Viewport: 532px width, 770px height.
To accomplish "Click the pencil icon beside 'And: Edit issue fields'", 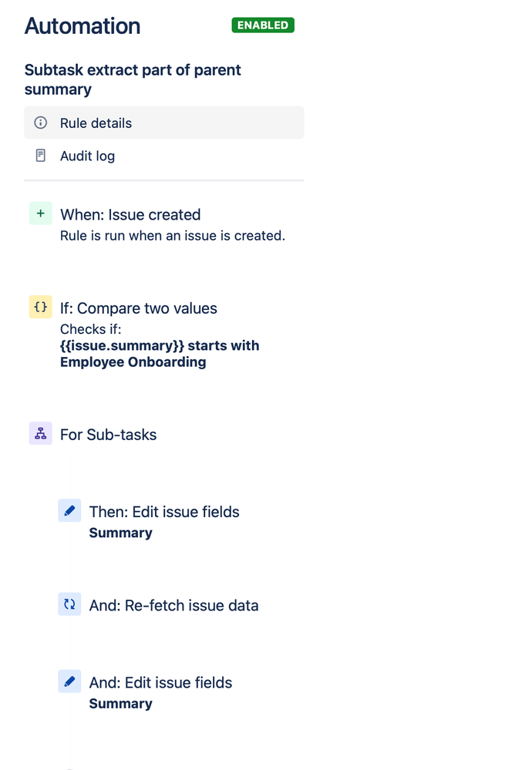I will [x=69, y=681].
